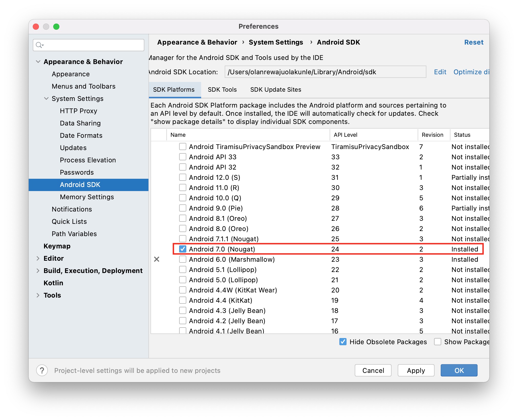
Task: Uncheck Android 7.0 (Nougat) checkbox
Action: pos(182,249)
